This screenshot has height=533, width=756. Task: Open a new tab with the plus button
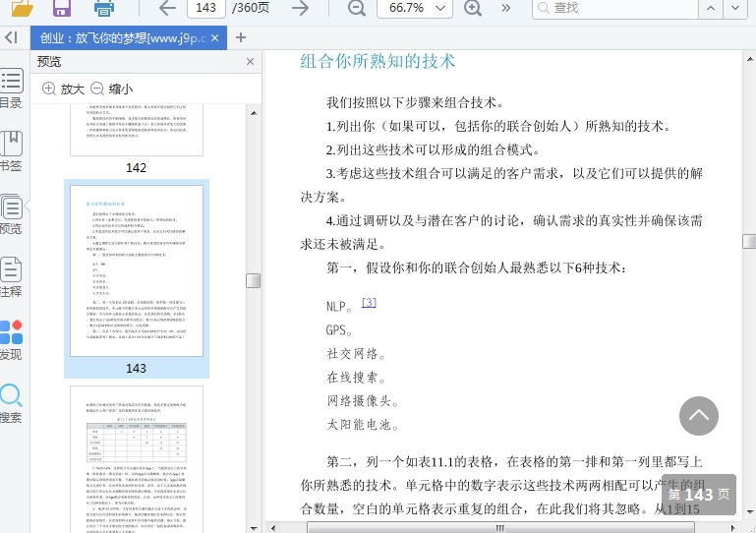pyautogui.click(x=241, y=37)
